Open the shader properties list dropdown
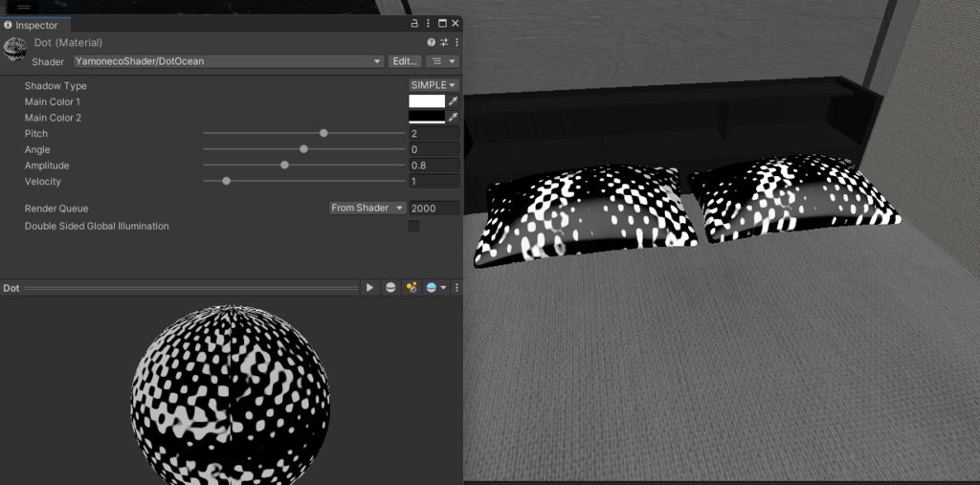 pyautogui.click(x=442, y=61)
